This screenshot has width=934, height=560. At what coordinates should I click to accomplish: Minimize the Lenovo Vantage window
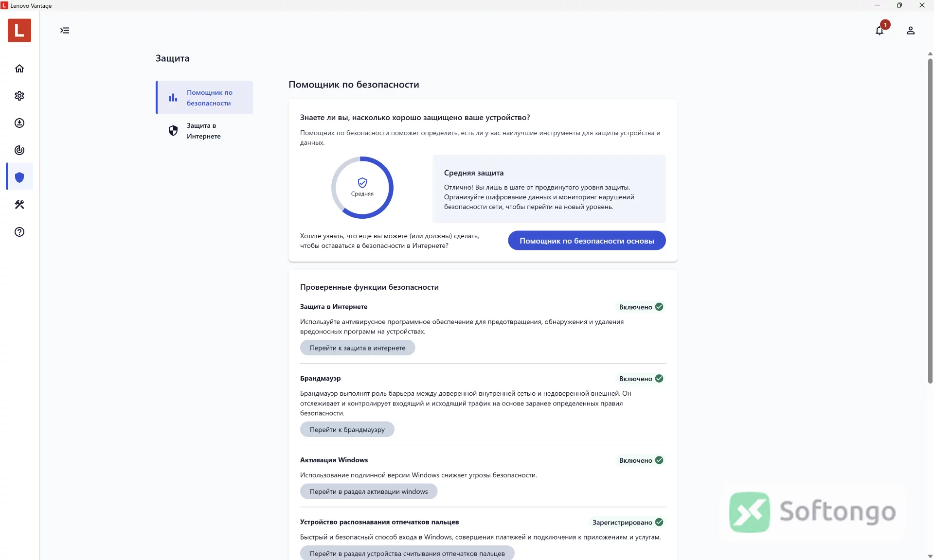tap(877, 5)
